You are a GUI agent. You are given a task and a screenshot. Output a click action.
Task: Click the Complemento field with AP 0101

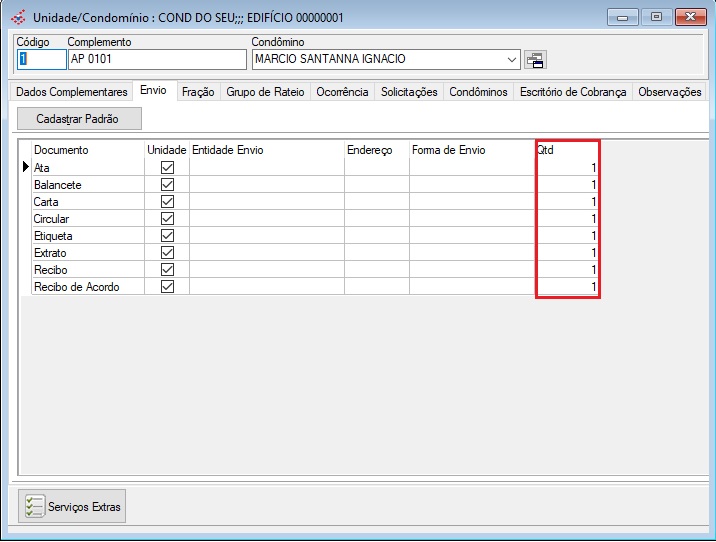[155, 60]
